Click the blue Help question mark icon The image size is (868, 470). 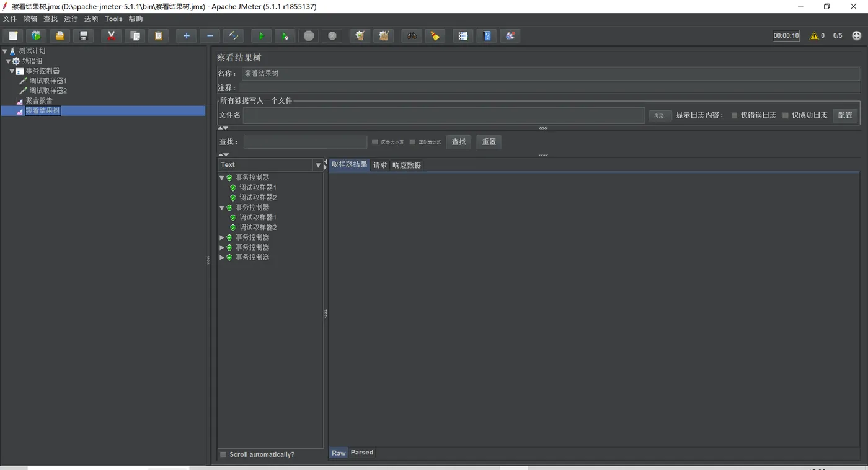coord(487,36)
